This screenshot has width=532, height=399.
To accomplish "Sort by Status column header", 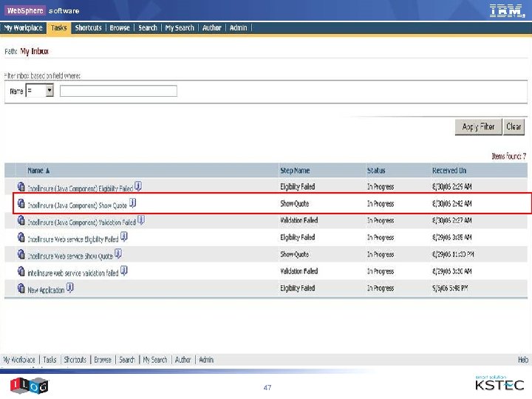I will tap(376, 171).
